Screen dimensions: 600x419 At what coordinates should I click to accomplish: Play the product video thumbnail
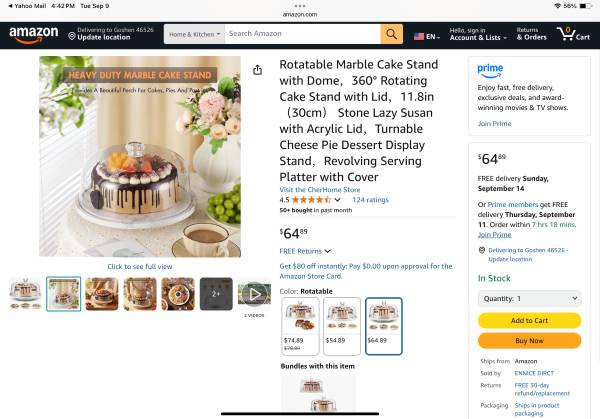pos(254,294)
